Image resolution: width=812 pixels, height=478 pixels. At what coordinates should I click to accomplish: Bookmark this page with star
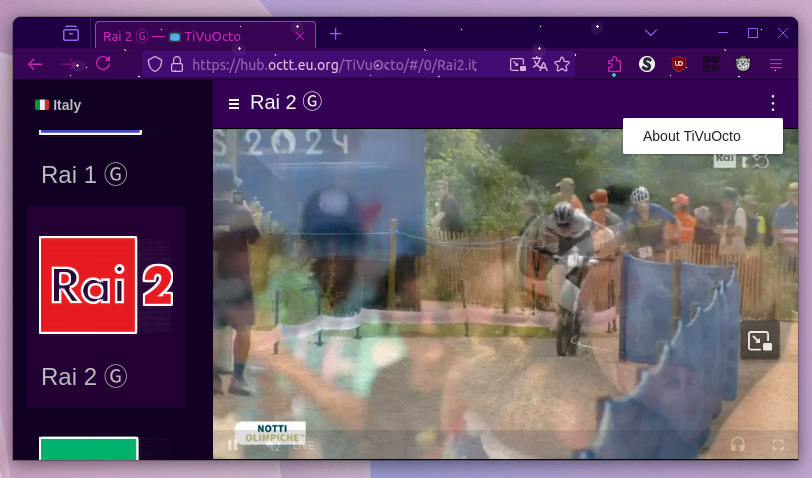(562, 64)
